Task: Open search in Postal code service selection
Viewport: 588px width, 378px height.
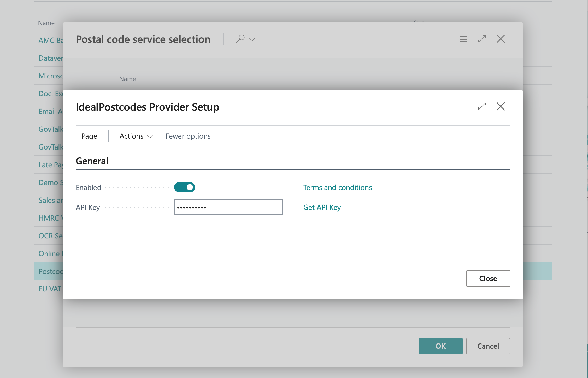Action: [240, 39]
